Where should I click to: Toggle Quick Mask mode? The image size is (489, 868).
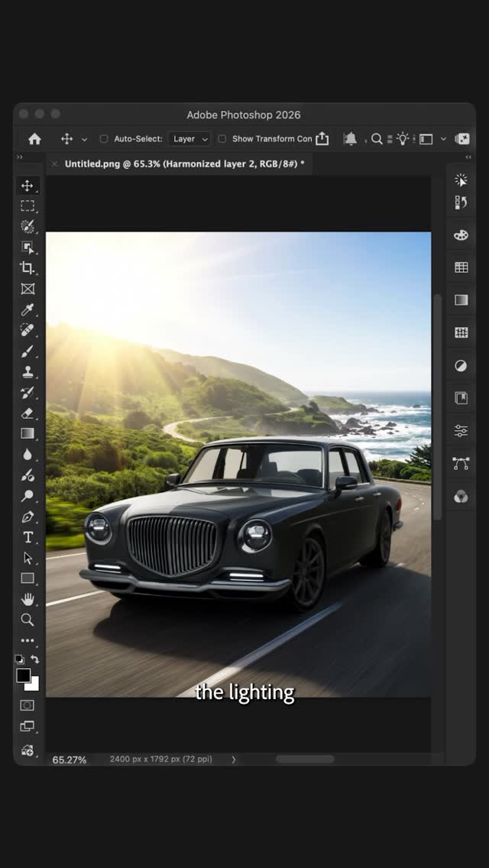coord(28,705)
